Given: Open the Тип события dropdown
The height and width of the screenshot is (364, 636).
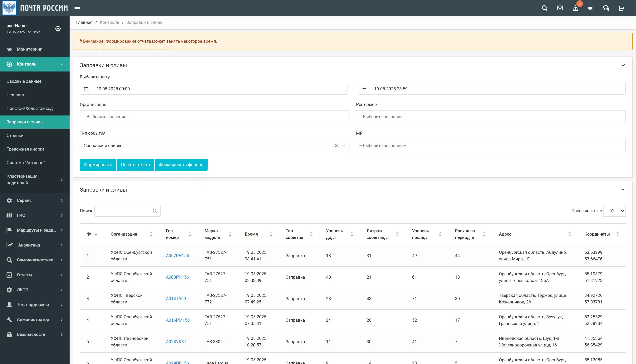Looking at the screenshot, I should coord(214,145).
